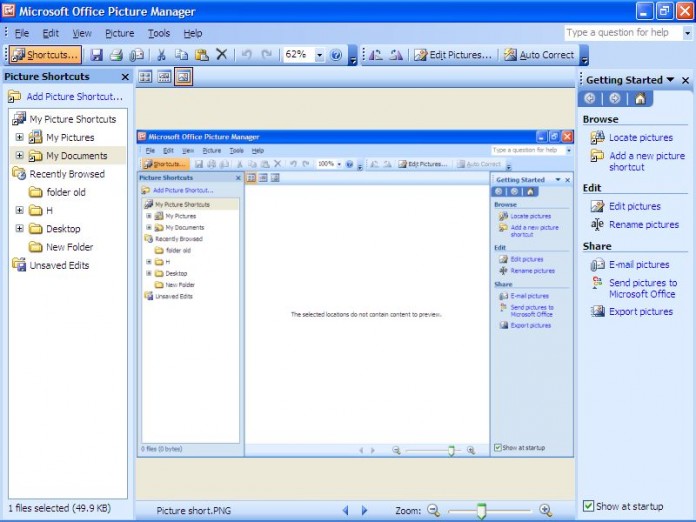696x522 pixels.
Task: Open the help question dropdown arrow
Action: tap(687, 33)
